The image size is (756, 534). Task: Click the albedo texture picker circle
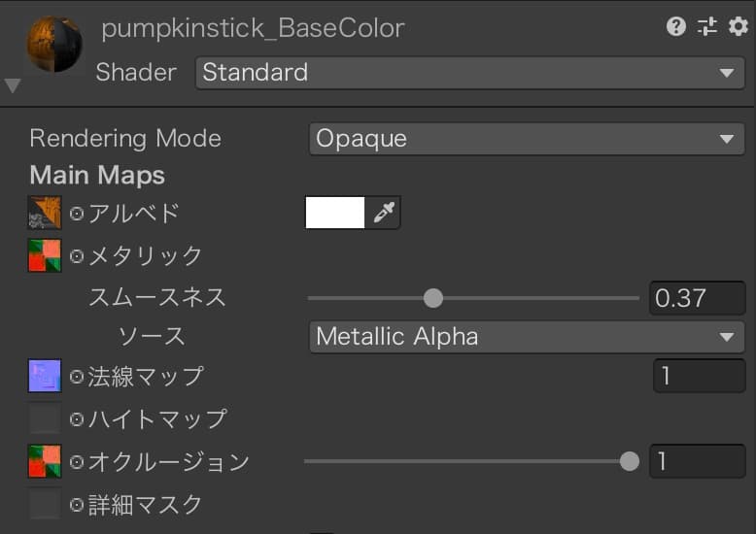(x=77, y=213)
